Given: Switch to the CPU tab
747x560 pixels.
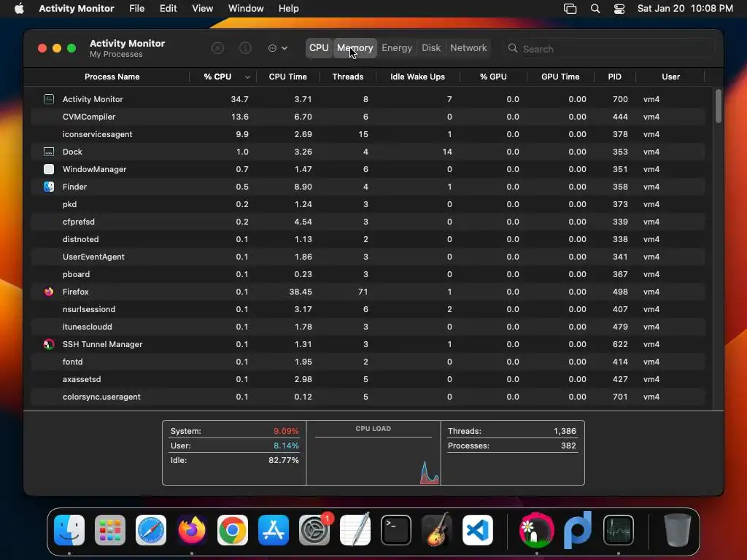Looking at the screenshot, I should coord(319,47).
